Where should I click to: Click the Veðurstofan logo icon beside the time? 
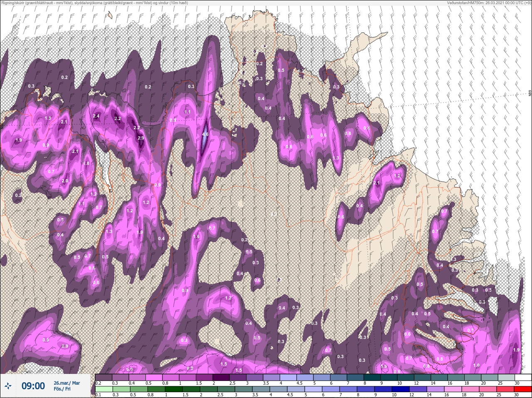point(7,386)
